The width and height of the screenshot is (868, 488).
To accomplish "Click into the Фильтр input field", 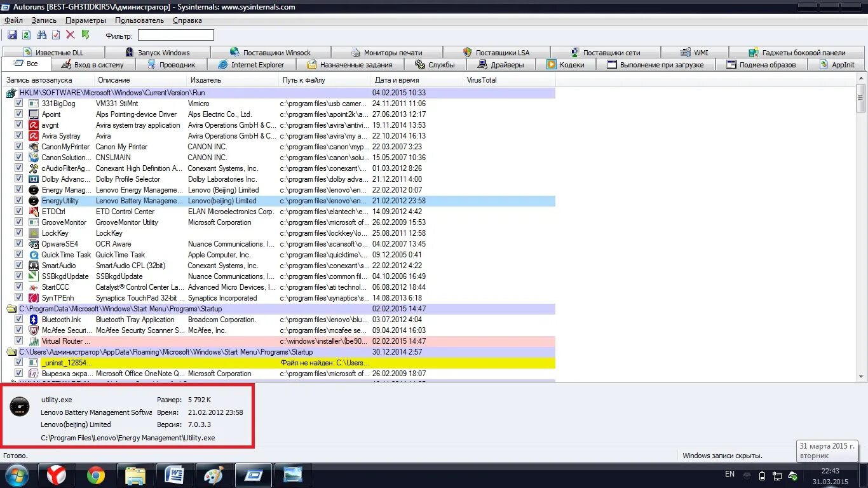I will pyautogui.click(x=176, y=36).
